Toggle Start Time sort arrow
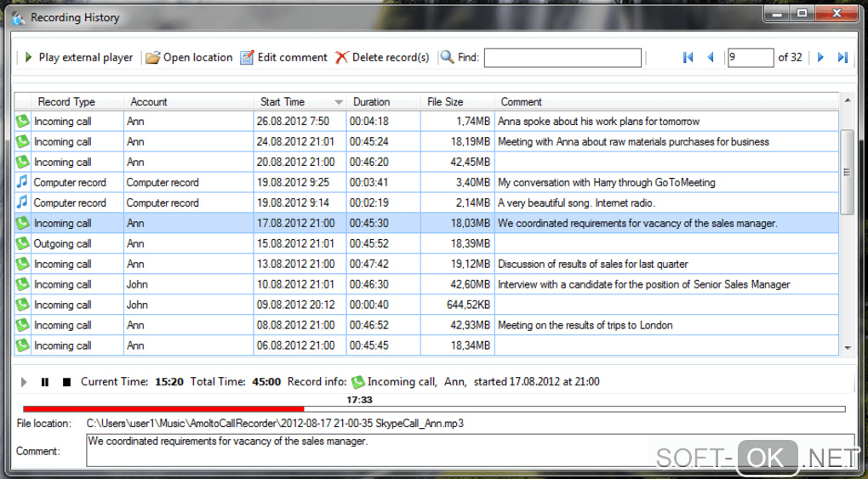Image resolution: width=868 pixels, height=479 pixels. (339, 102)
